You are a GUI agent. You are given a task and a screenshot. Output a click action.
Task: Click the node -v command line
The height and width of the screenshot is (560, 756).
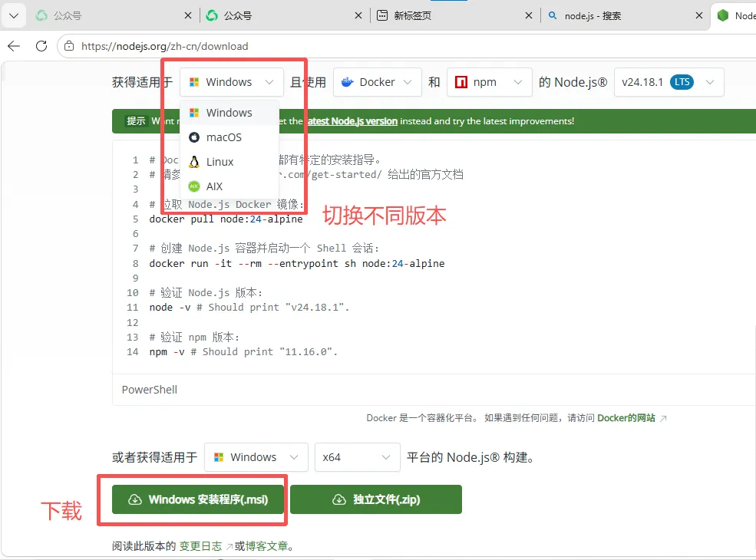coord(249,308)
